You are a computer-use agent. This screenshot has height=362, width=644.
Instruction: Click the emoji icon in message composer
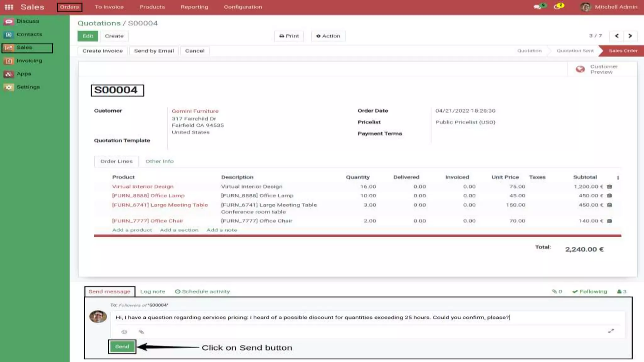[x=124, y=332]
